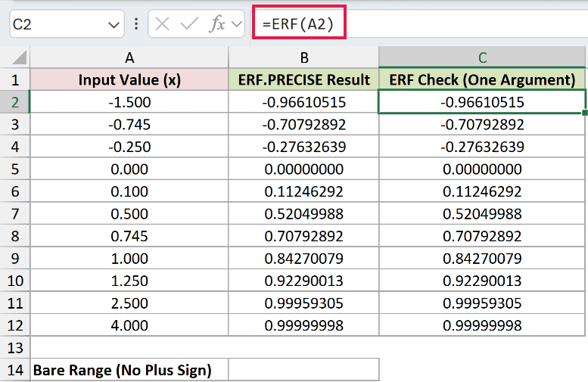
Task: Select row 13 header
Action: click(15, 348)
